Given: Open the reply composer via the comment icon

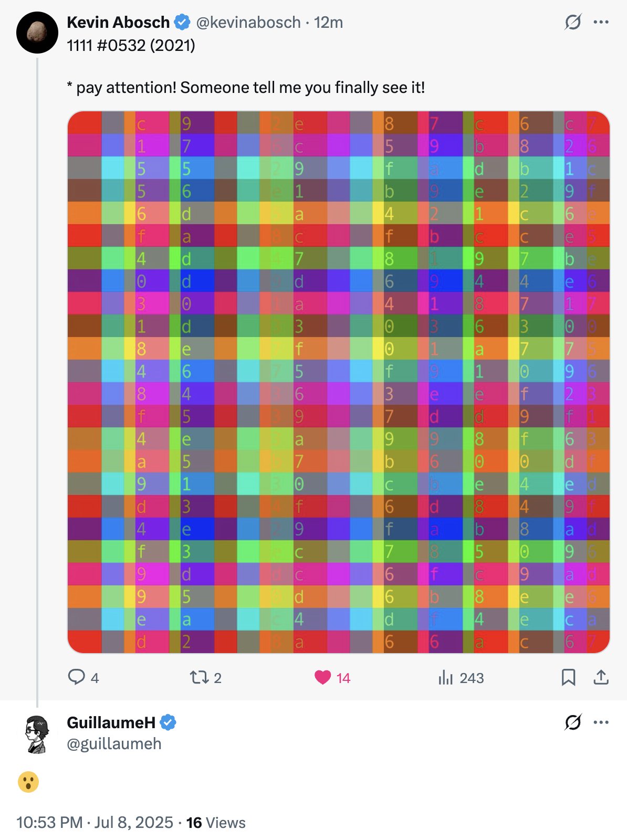Looking at the screenshot, I should coord(78,678).
